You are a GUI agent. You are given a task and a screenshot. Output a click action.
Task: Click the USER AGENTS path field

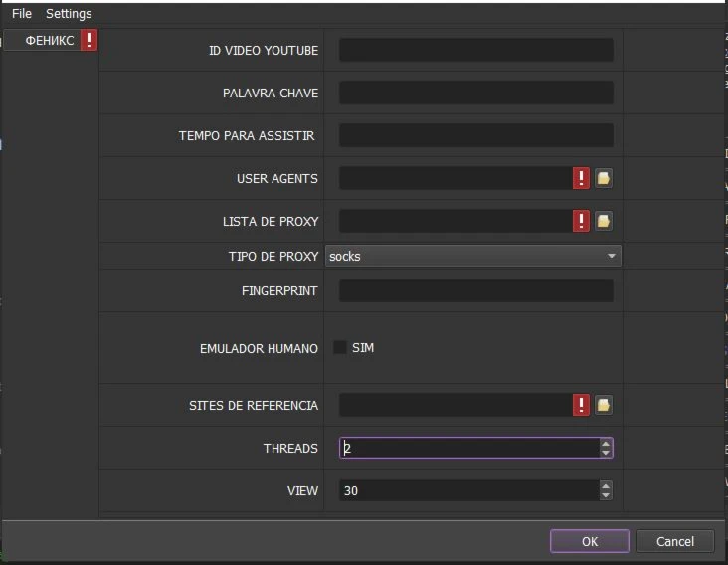(x=455, y=178)
